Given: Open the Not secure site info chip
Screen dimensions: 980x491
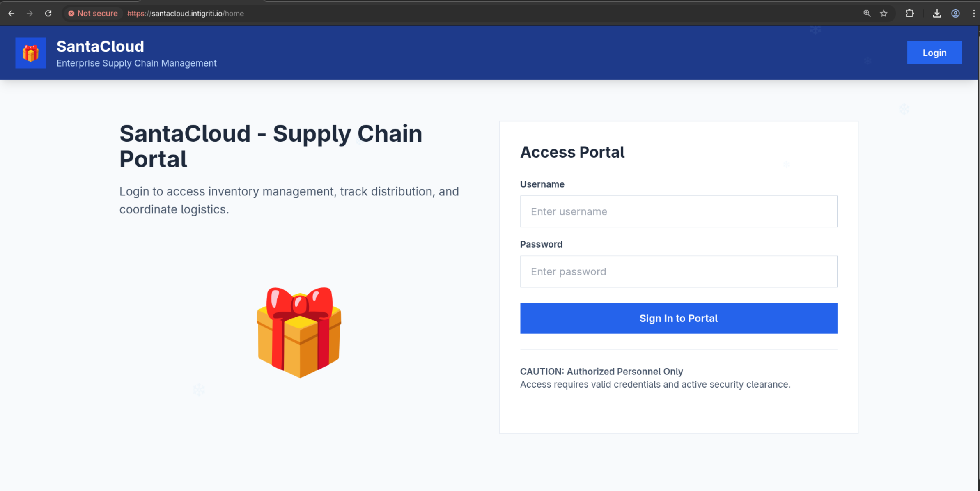Looking at the screenshot, I should click(x=93, y=14).
